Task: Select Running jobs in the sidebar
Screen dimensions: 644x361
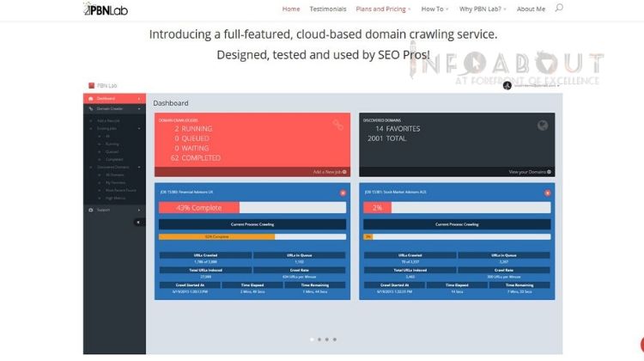Action: pos(112,144)
